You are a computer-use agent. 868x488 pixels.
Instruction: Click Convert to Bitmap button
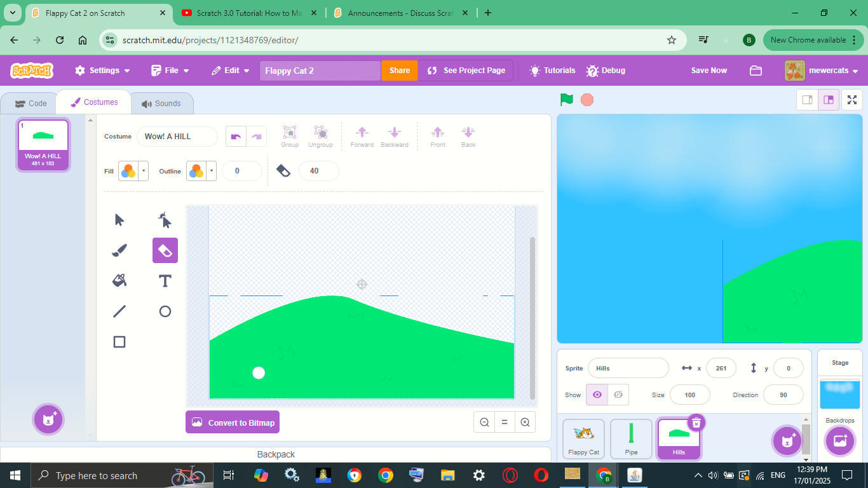tap(233, 423)
